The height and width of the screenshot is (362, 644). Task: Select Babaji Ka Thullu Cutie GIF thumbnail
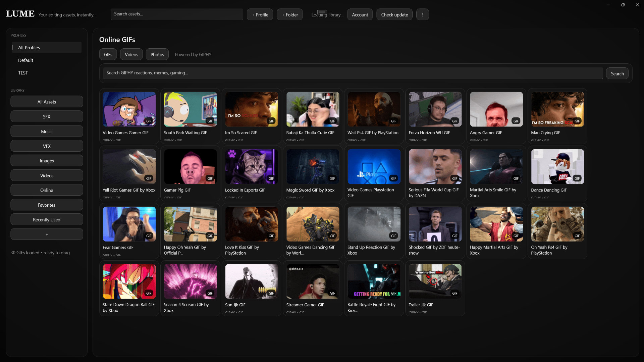313,109
